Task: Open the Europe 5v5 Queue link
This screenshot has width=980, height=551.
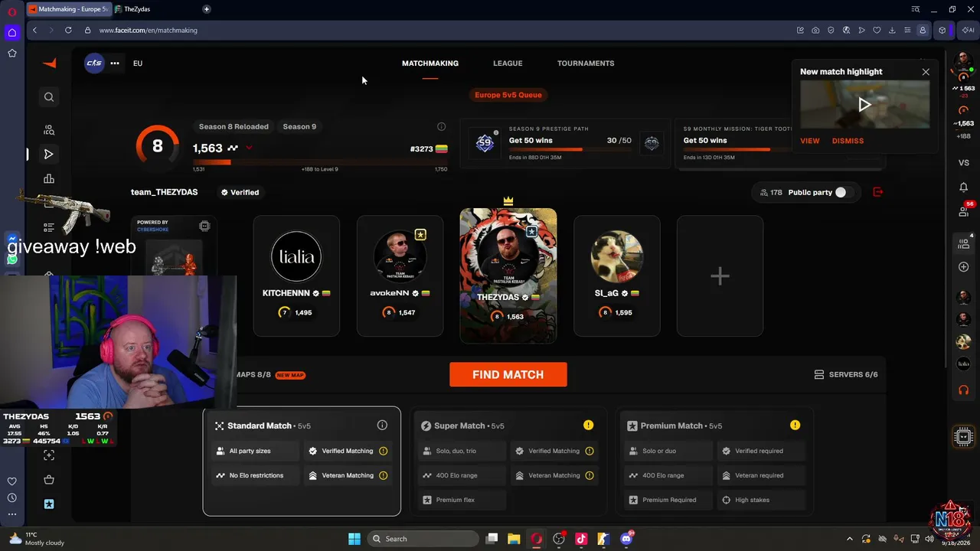Action: coord(508,95)
